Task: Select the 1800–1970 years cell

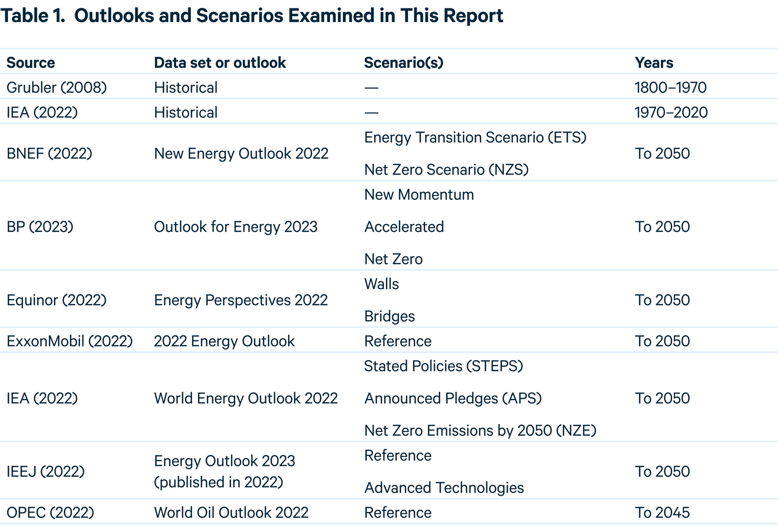Action: point(671,87)
